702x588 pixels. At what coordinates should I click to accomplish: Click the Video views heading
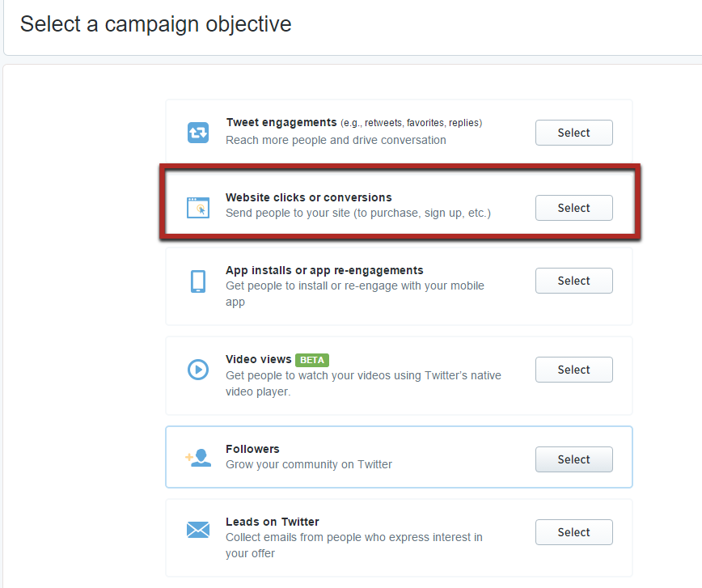259,360
